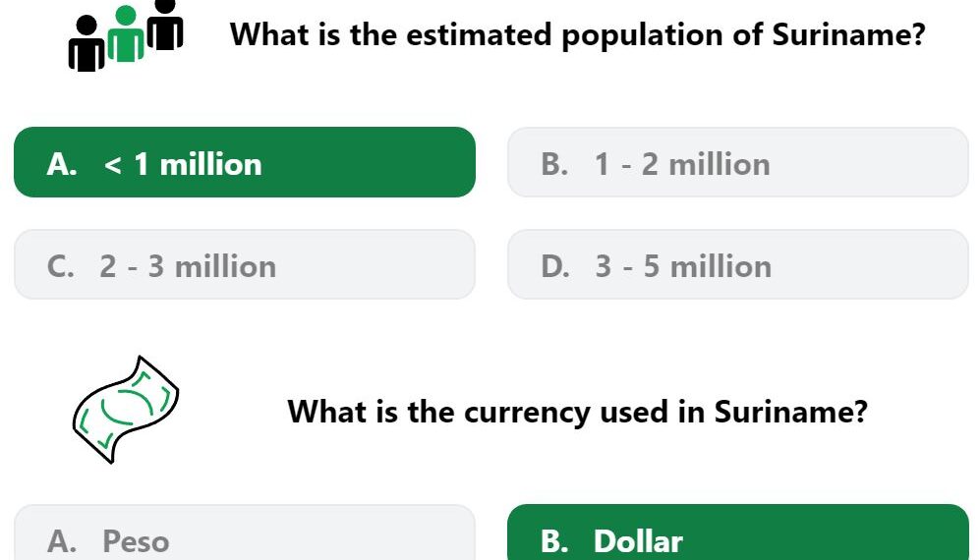Click the "B." letter on the Dollar option
The height and width of the screenshot is (560, 980).
pos(555,541)
